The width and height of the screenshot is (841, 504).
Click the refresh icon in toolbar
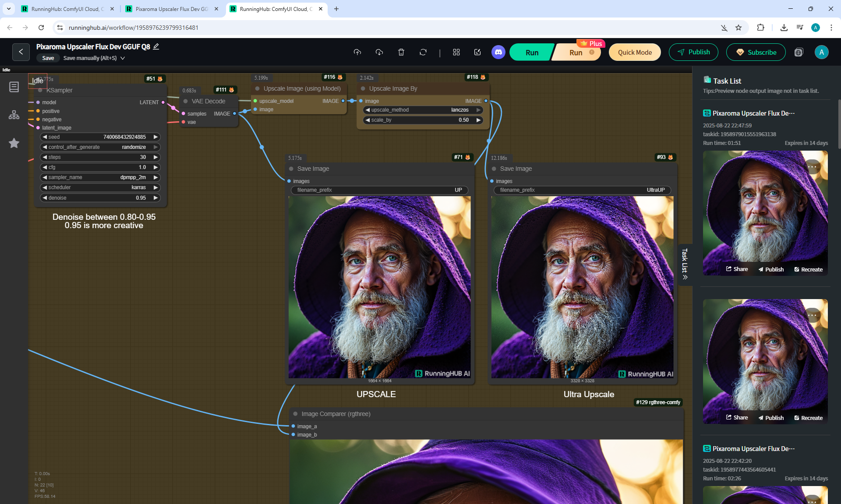pyautogui.click(x=423, y=52)
